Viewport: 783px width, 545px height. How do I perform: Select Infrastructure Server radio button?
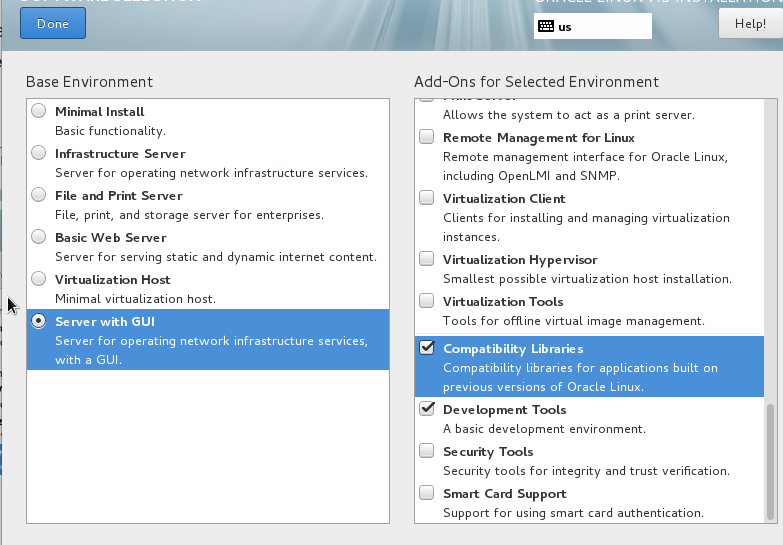(x=38, y=152)
